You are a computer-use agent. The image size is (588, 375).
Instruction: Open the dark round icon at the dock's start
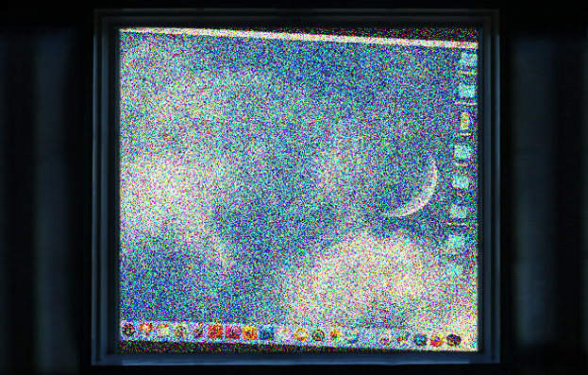(128, 330)
